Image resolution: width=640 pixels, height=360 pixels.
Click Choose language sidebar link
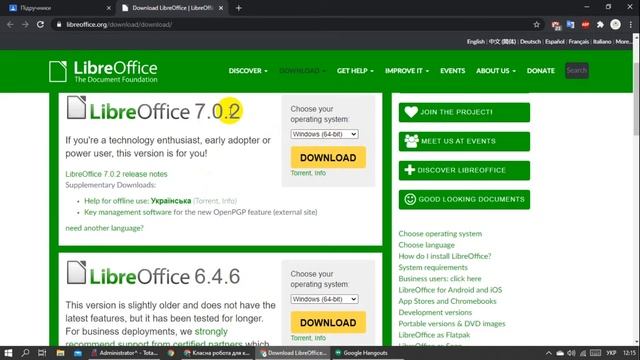click(427, 245)
